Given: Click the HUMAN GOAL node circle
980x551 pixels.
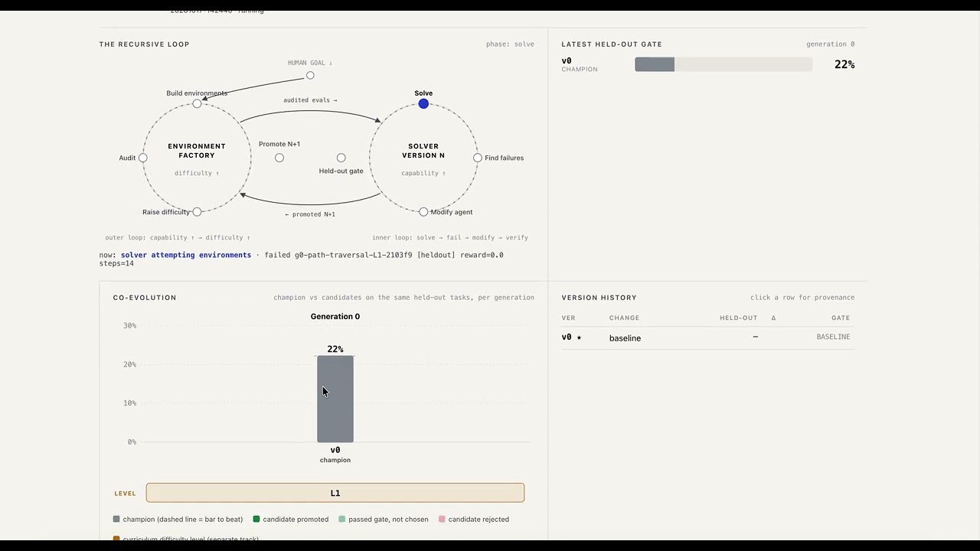Looking at the screenshot, I should (310, 75).
